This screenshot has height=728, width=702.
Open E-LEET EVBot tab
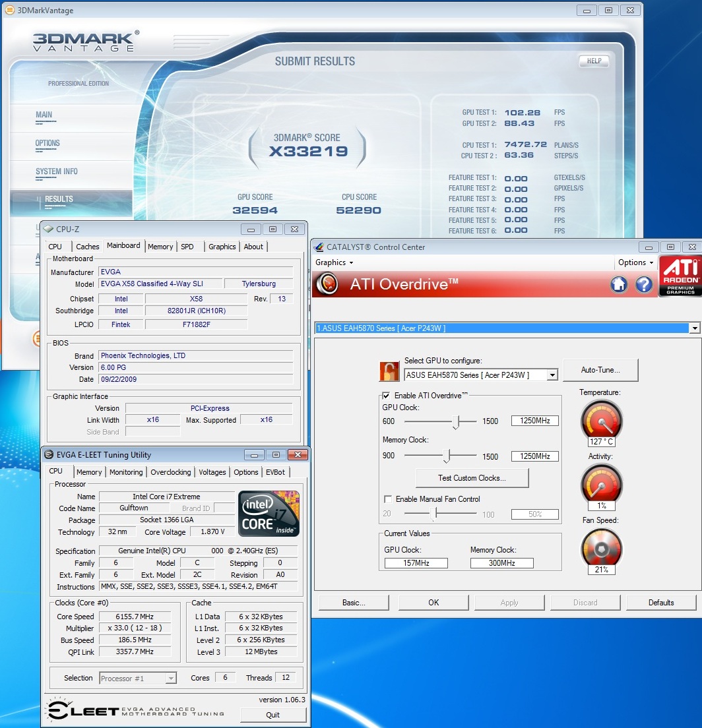(x=275, y=472)
